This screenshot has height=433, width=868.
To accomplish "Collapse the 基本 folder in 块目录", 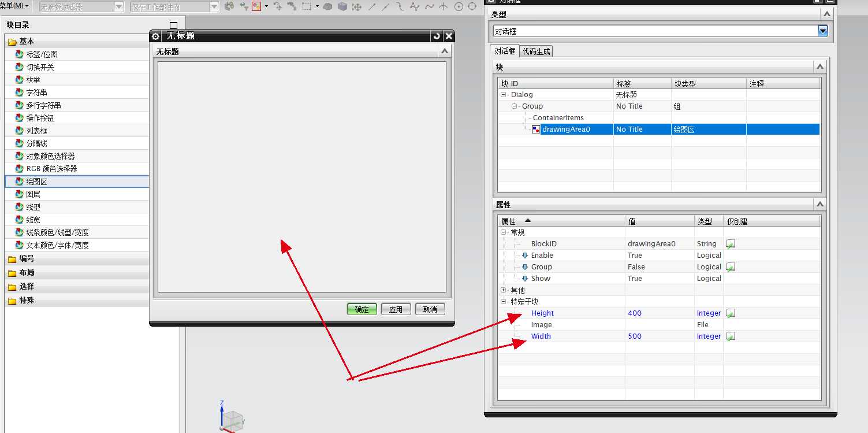I will (12, 42).
